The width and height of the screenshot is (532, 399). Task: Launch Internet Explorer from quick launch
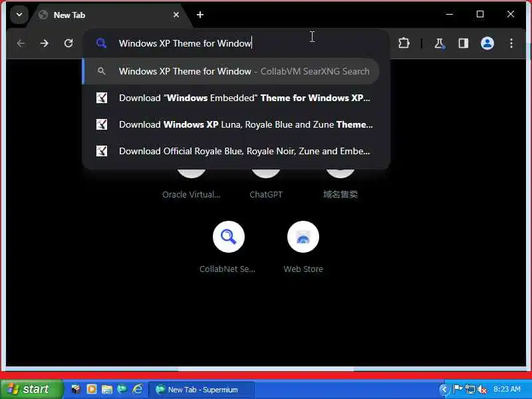[138, 389]
